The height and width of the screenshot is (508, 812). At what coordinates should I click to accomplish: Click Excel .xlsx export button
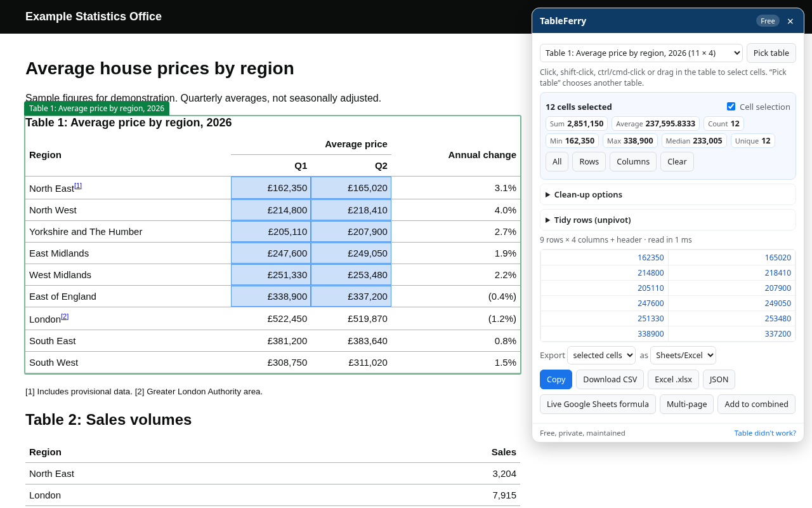point(673,379)
